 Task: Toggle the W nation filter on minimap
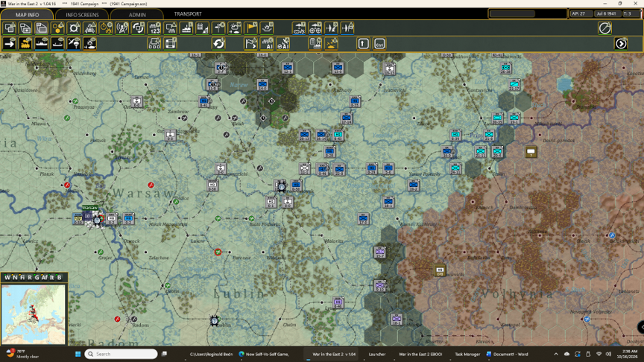tap(7, 277)
